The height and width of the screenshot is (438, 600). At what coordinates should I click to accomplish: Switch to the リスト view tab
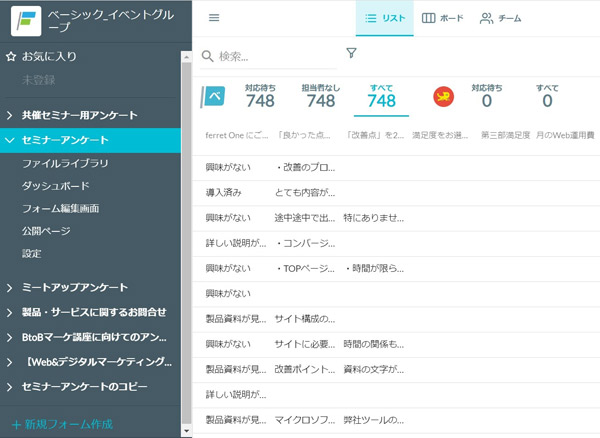point(384,18)
